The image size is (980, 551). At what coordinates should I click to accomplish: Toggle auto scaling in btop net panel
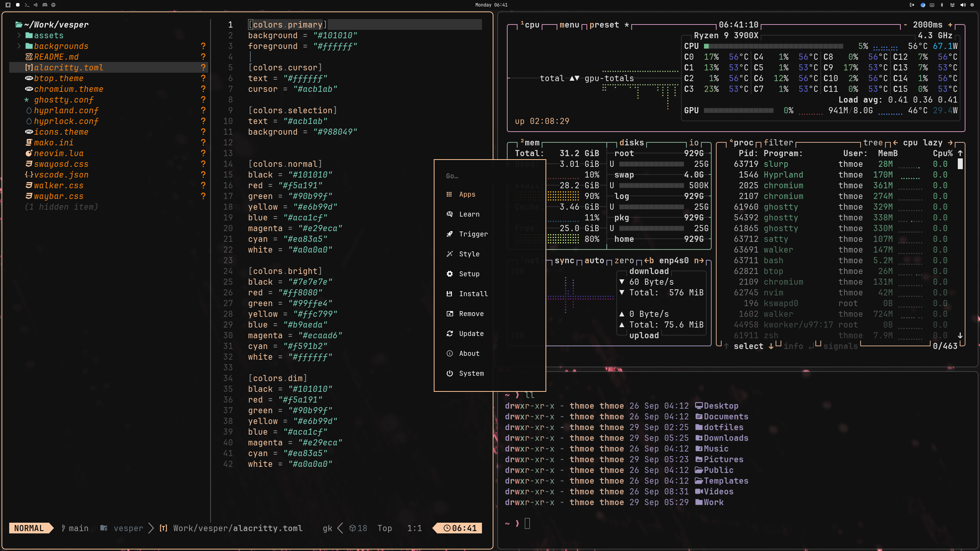point(594,261)
